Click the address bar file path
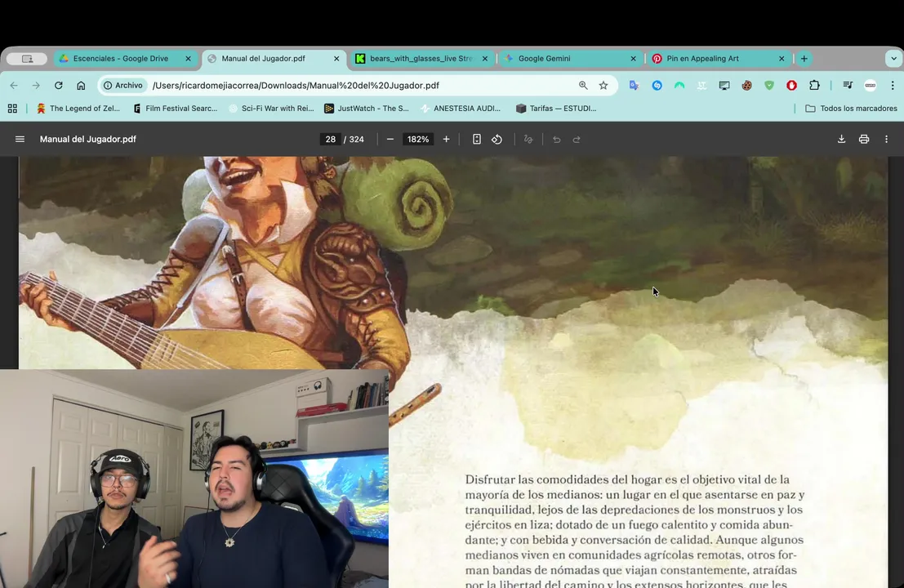904x588 pixels. [296, 85]
